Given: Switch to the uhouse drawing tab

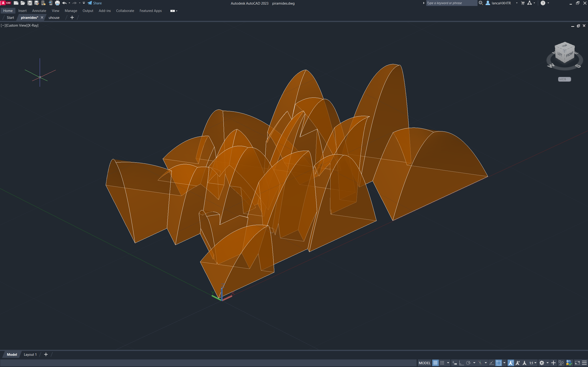Looking at the screenshot, I should 54,17.
